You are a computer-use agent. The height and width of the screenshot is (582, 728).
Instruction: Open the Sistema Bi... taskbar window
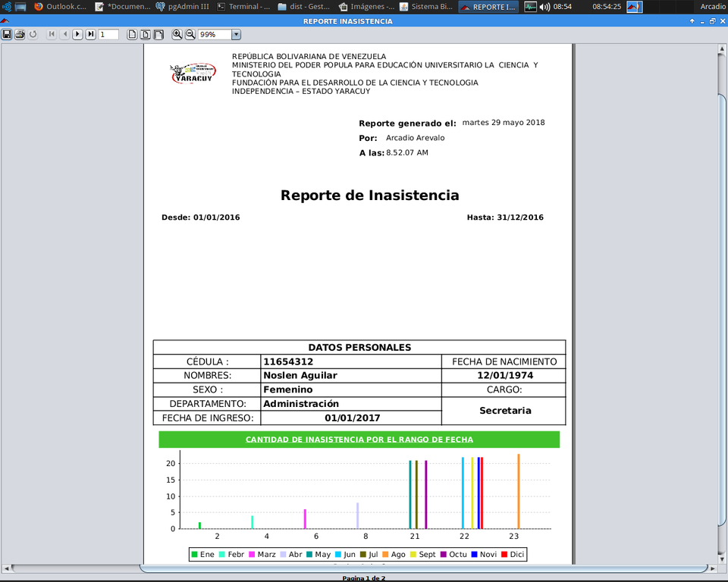click(x=426, y=7)
